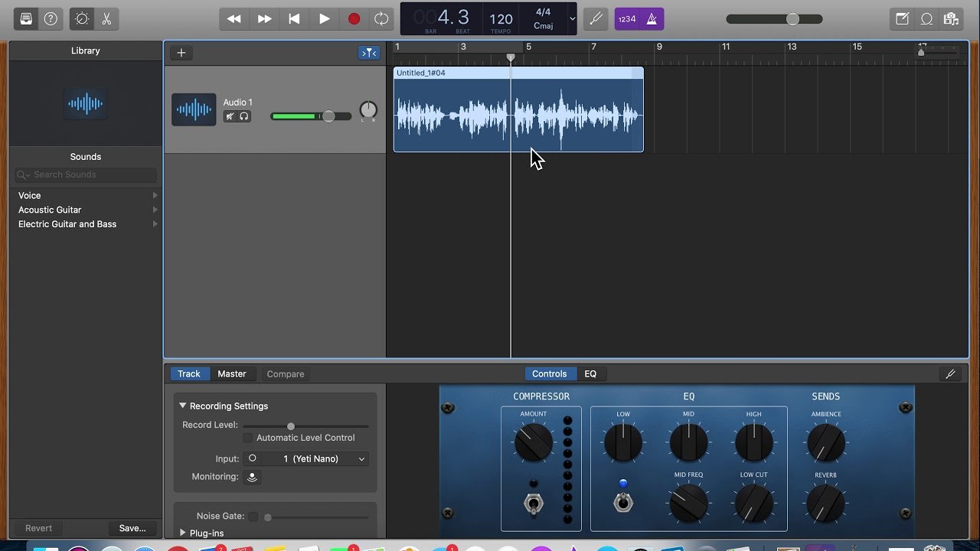980x551 pixels.
Task: Expand the Plug-ins section
Action: coord(183,533)
